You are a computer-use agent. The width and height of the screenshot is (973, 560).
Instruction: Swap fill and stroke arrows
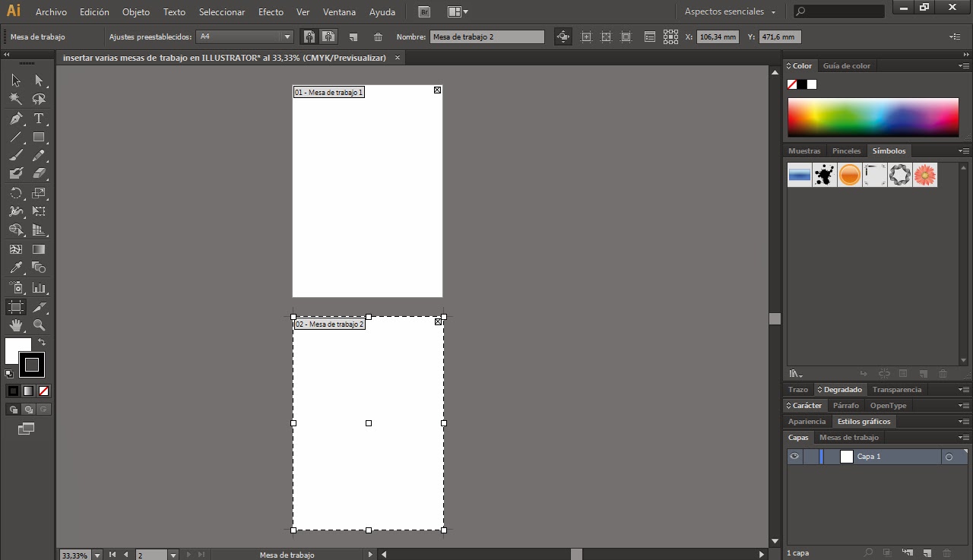click(42, 343)
